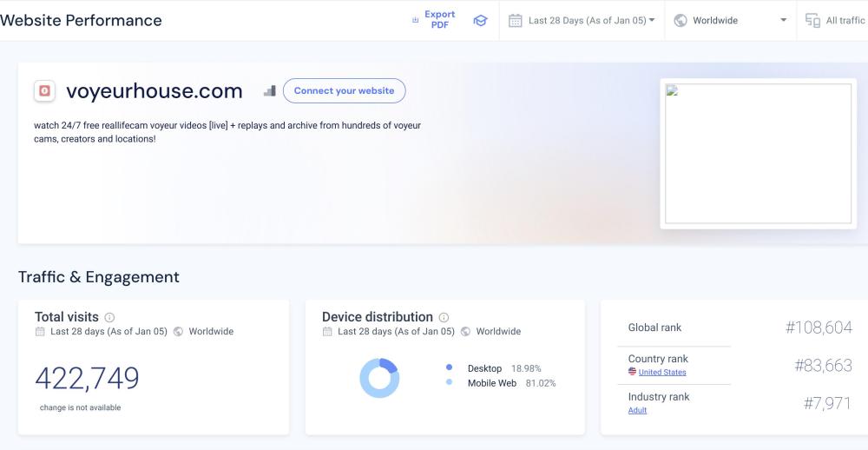The height and width of the screenshot is (450, 868).
Task: Click the website preview thumbnail
Action: click(x=758, y=154)
